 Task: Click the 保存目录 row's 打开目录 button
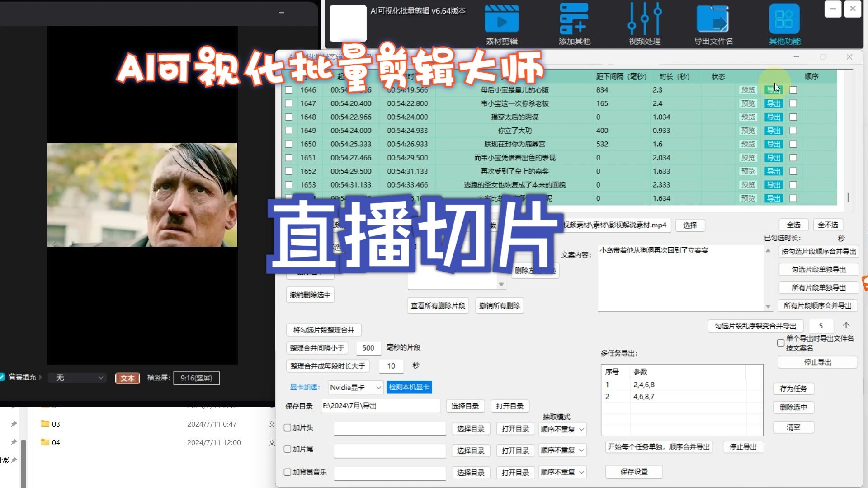tap(509, 406)
